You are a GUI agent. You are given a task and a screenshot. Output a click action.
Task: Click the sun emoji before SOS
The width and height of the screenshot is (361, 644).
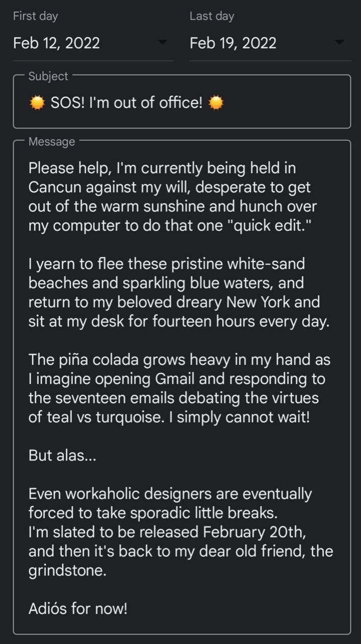(37, 103)
